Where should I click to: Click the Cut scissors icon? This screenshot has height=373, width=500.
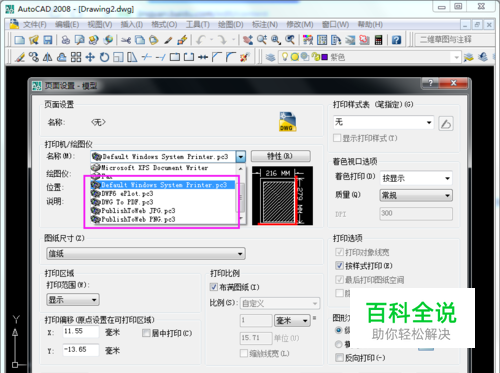point(126,40)
